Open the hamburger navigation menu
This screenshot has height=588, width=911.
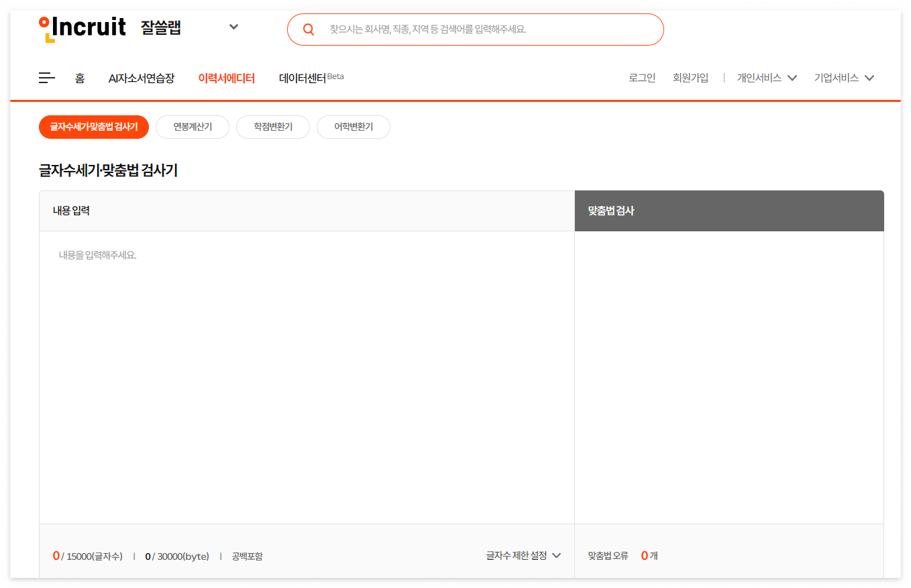point(46,78)
